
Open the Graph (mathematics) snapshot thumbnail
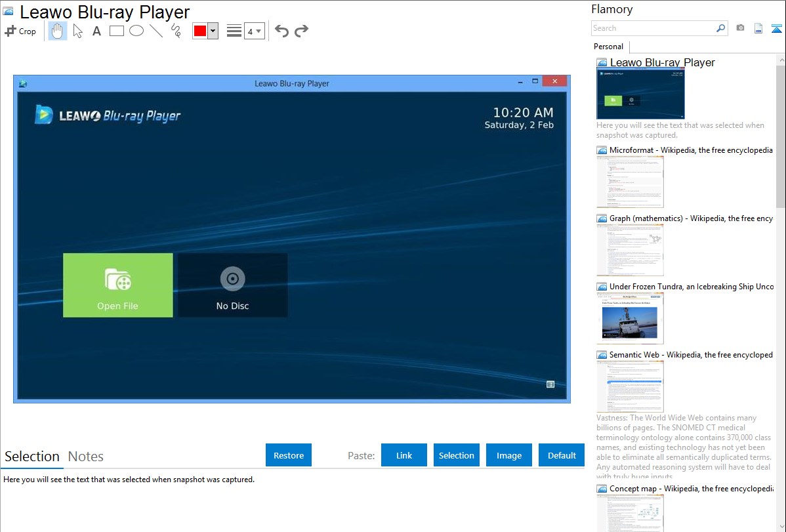(x=630, y=250)
